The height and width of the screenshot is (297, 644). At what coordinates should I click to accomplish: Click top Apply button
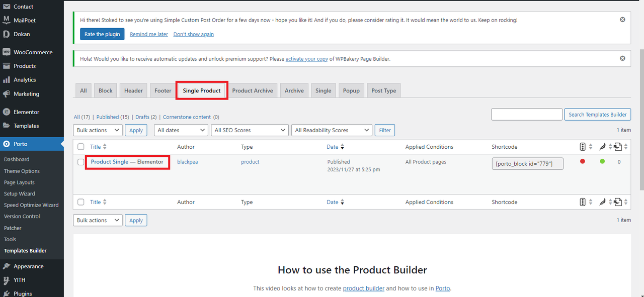(x=136, y=130)
